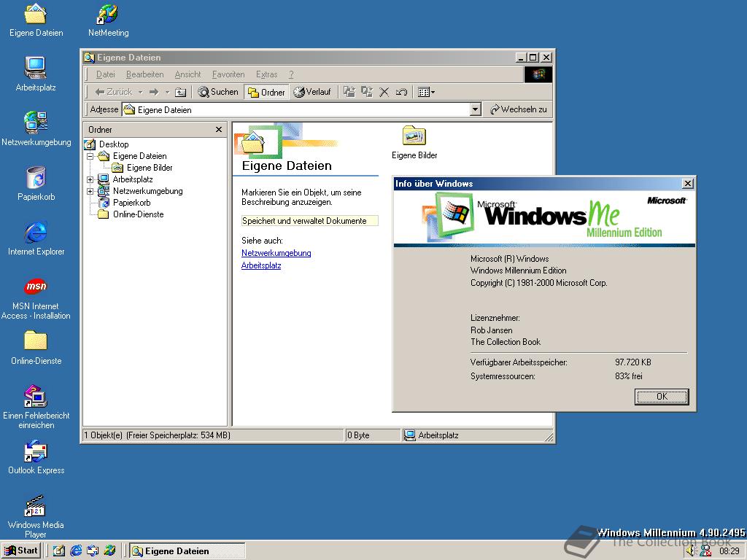
Task: Click Eigene Dateien taskbar button
Action: click(187, 551)
